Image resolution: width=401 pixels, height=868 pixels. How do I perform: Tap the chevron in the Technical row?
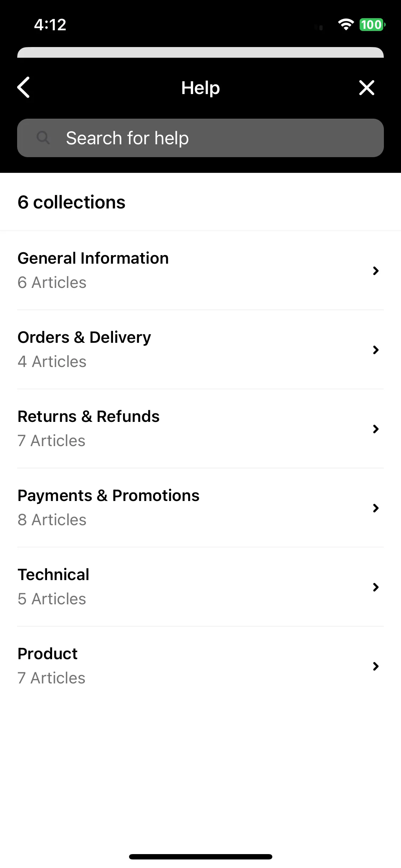[376, 587]
